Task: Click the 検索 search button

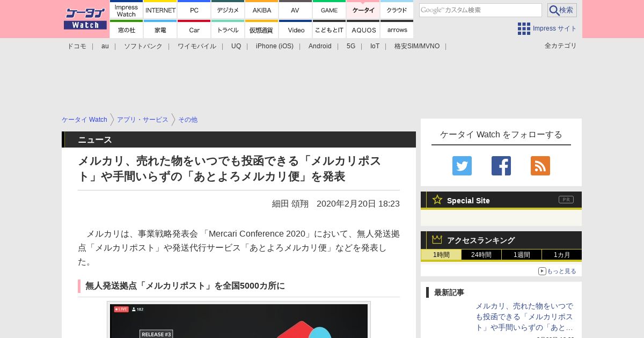Action: 562,10
